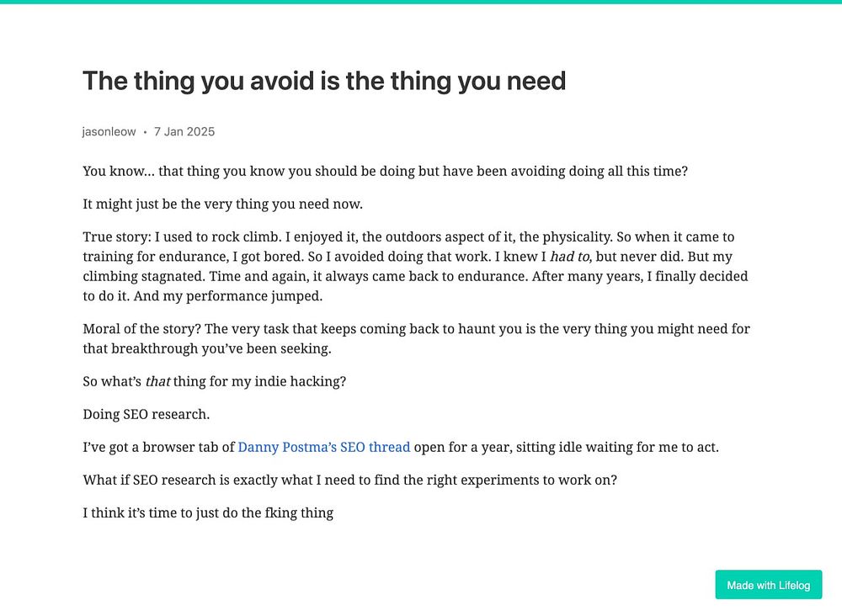Click the Danny Postma's SEO thread link

(x=323, y=447)
